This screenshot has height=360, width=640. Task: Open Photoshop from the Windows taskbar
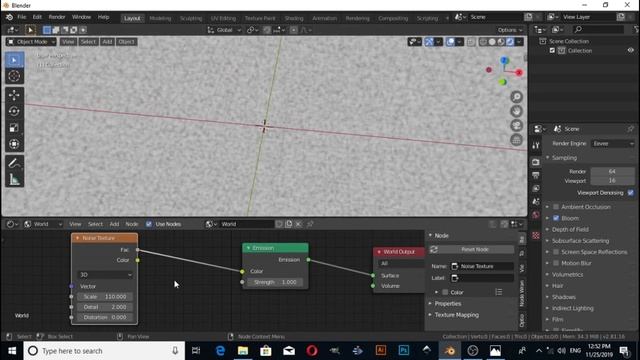click(404, 351)
